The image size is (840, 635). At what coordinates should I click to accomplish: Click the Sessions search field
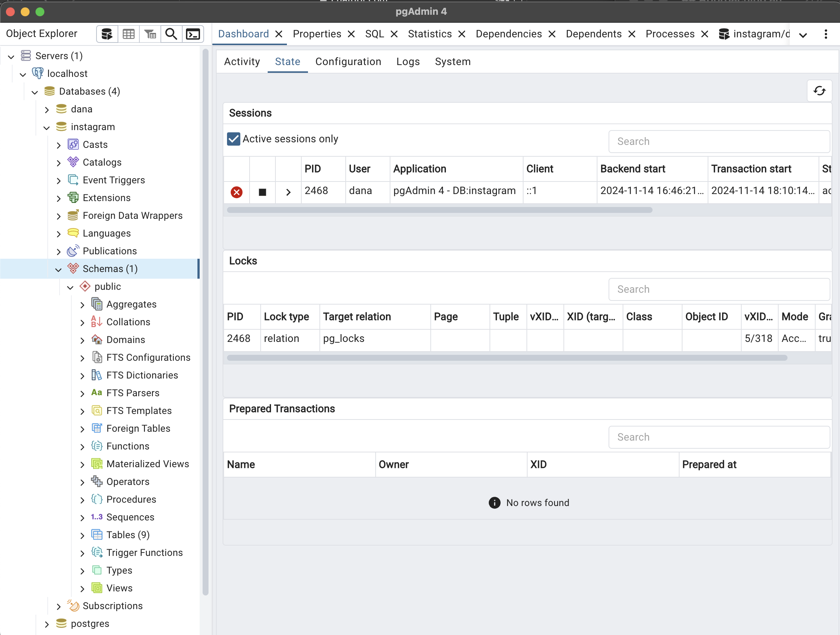pos(719,142)
